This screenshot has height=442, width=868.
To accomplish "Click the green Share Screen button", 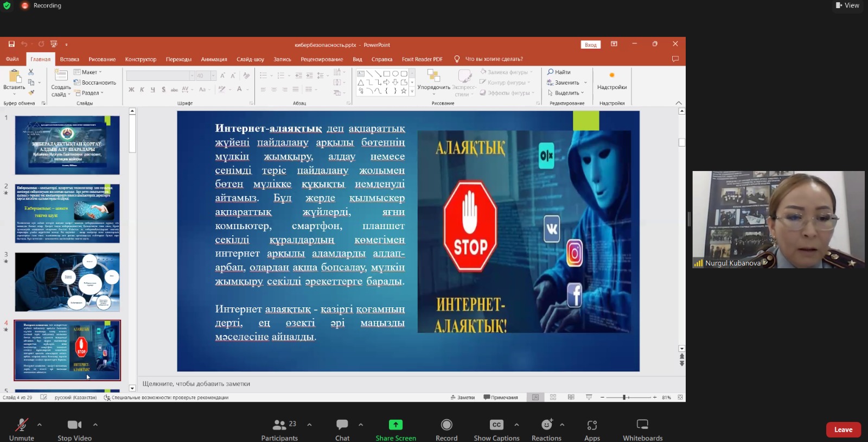I will pyautogui.click(x=396, y=430).
